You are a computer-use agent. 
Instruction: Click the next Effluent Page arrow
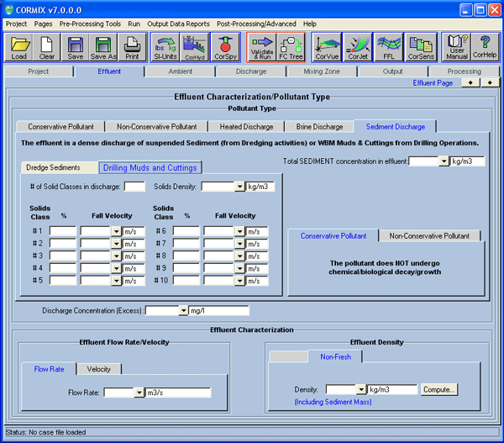490,83
